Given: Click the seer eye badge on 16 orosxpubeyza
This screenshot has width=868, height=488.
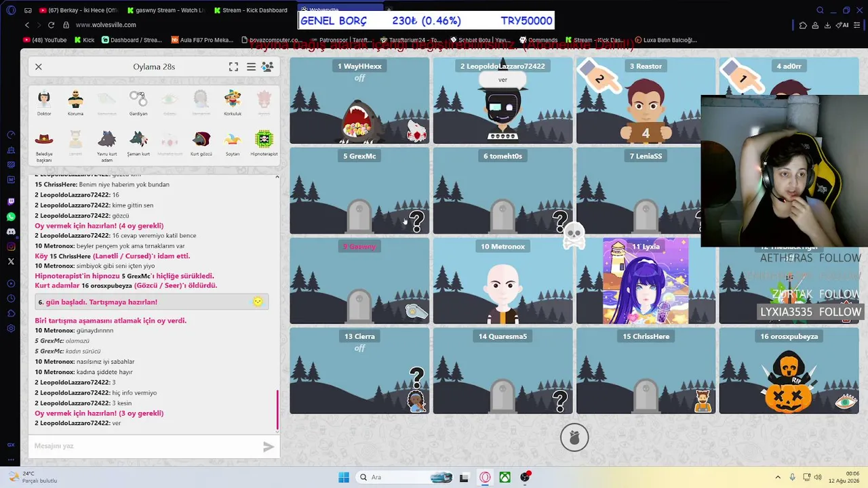Looking at the screenshot, I should click(x=846, y=401).
